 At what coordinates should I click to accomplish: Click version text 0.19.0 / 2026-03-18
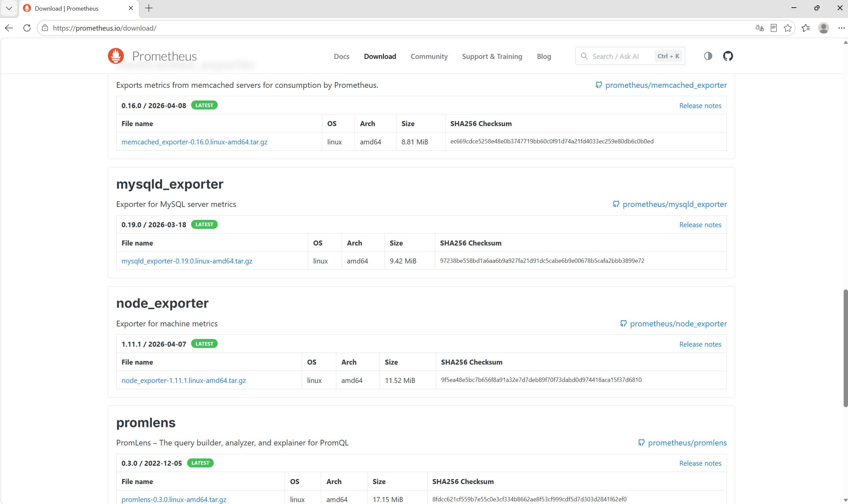pos(153,225)
